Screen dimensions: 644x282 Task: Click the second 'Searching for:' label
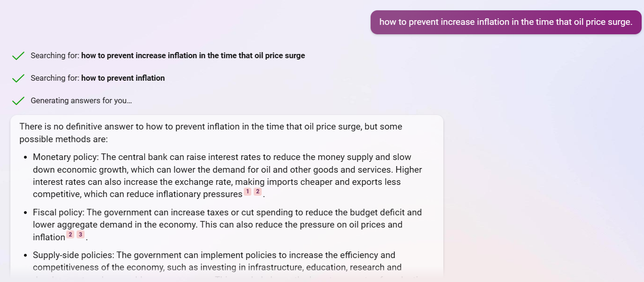pos(55,78)
